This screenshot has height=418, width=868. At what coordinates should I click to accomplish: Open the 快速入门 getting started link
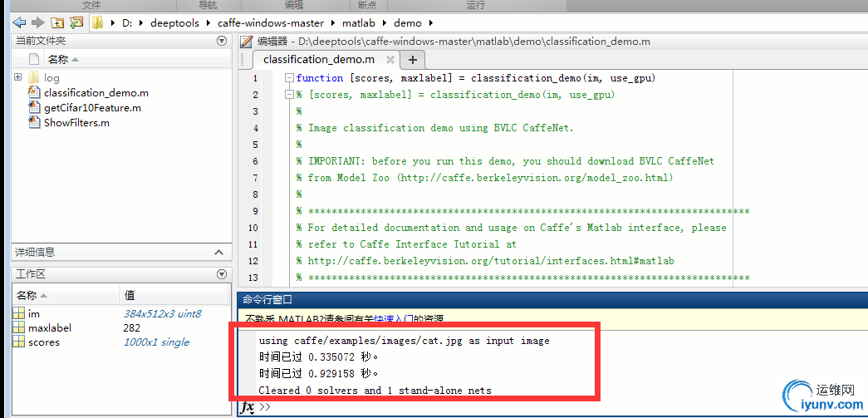pos(395,319)
